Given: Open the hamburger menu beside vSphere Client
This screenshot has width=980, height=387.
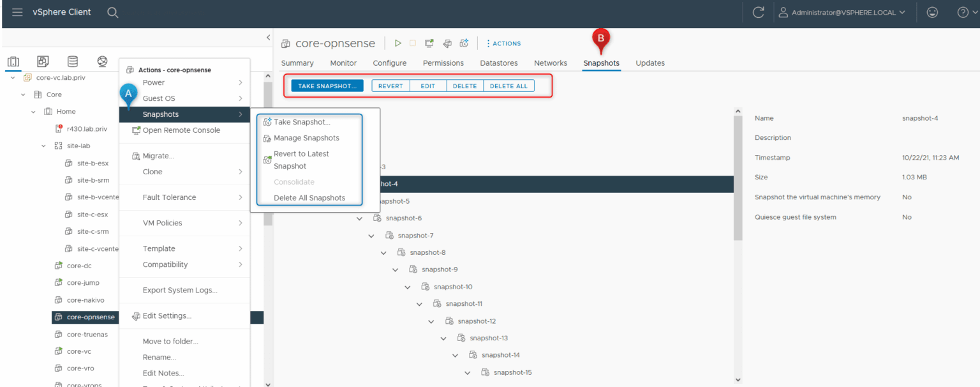Looking at the screenshot, I should [x=17, y=11].
